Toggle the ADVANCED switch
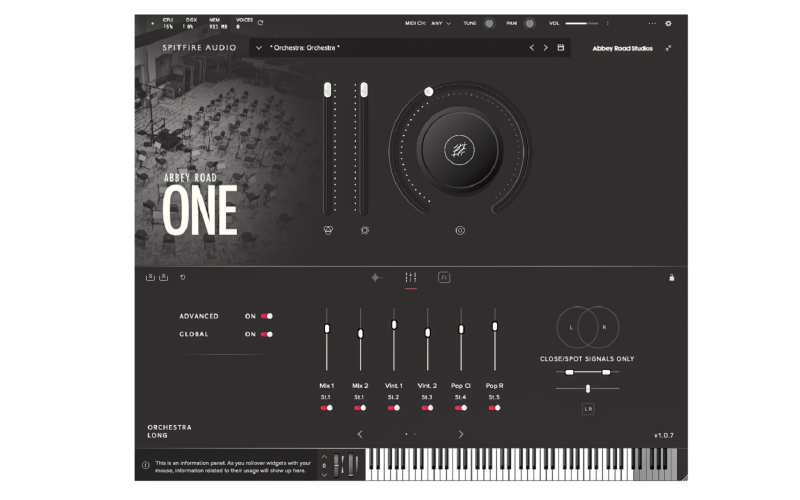This screenshot has width=800, height=500. click(x=267, y=316)
